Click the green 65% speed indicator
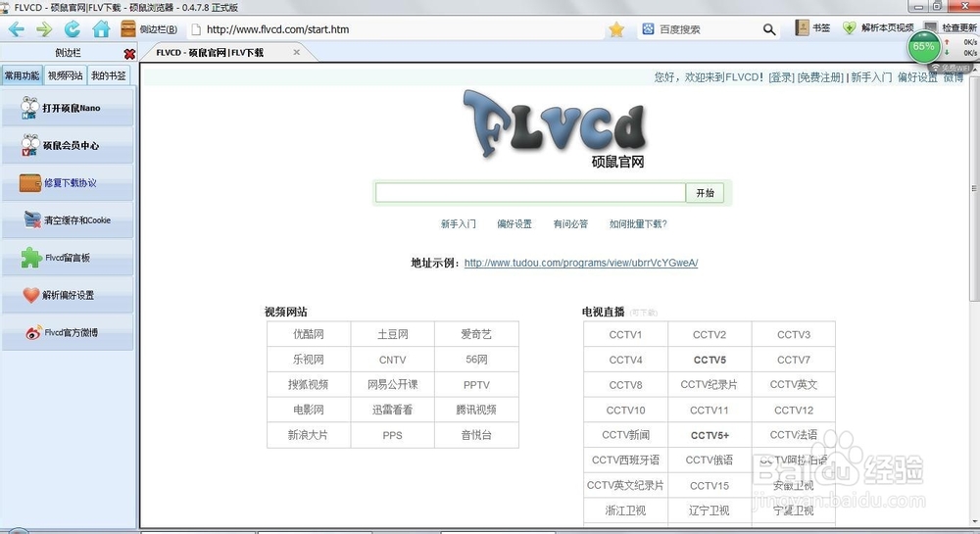This screenshot has width=980, height=534. click(924, 47)
